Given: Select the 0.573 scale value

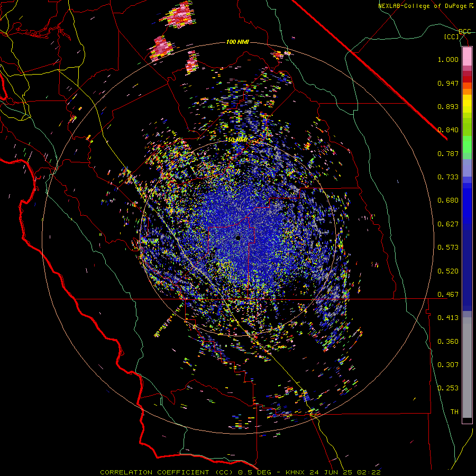Looking at the screenshot, I should tap(448, 248).
